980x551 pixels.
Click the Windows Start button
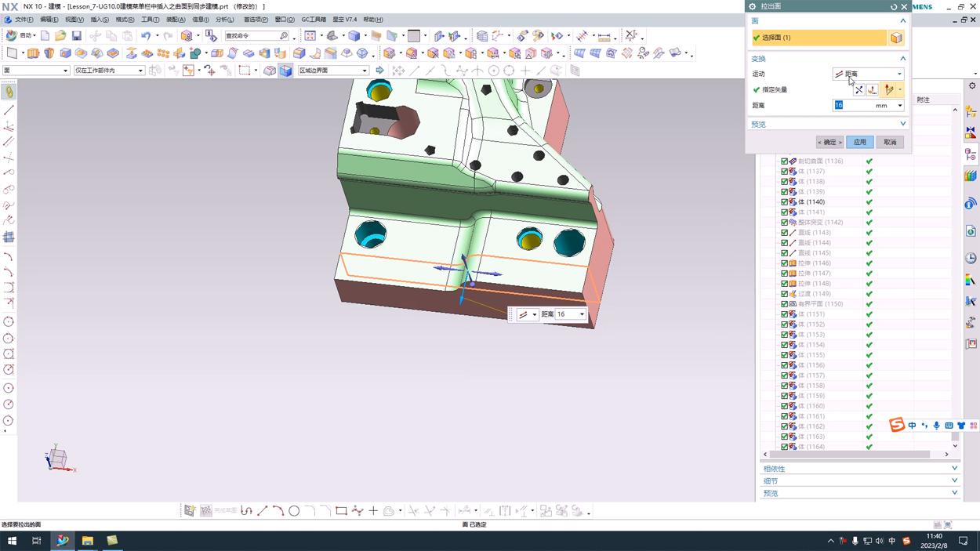12,541
